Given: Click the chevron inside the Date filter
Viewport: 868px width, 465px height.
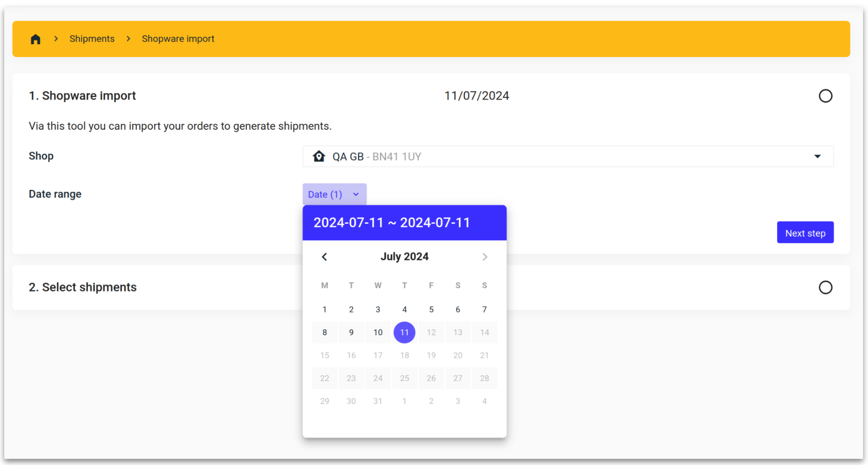Looking at the screenshot, I should point(356,194).
